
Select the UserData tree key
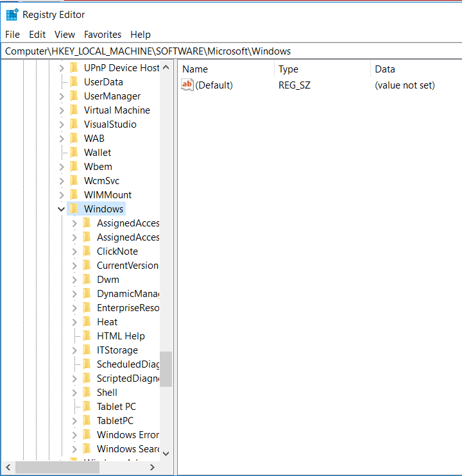point(103,82)
